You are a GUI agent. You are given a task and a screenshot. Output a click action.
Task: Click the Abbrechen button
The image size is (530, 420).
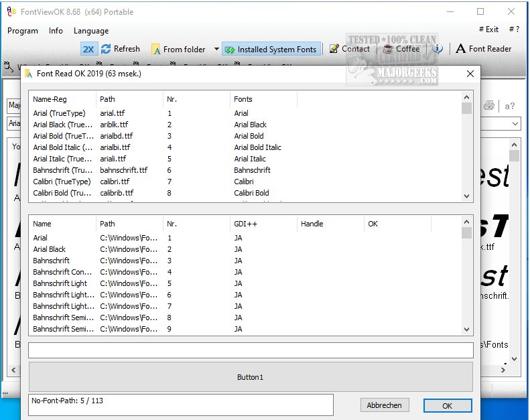pos(385,405)
